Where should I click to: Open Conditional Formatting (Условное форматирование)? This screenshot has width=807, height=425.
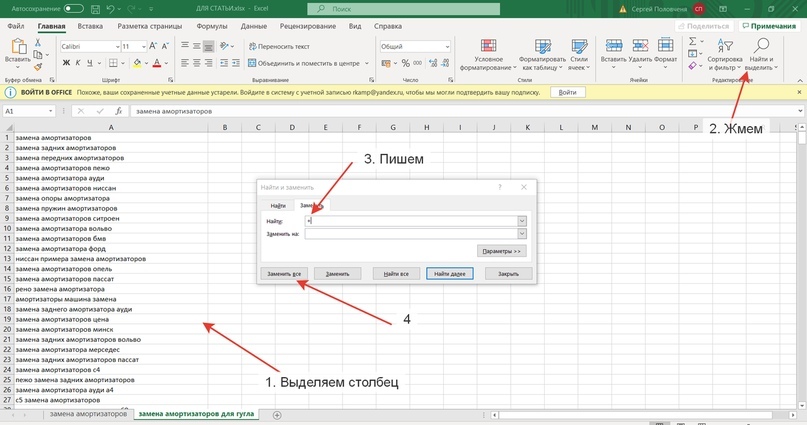click(488, 54)
